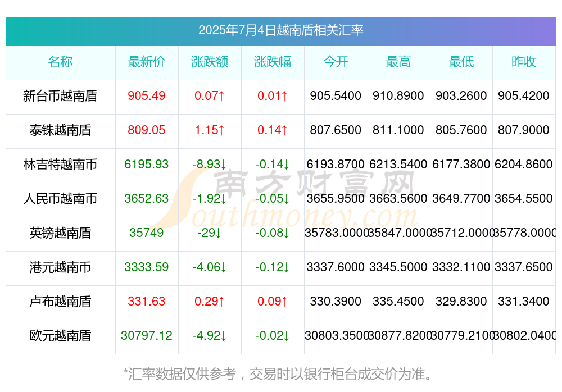Select low value 6177.3800
Screen dimensions: 562x392
tap(461, 164)
